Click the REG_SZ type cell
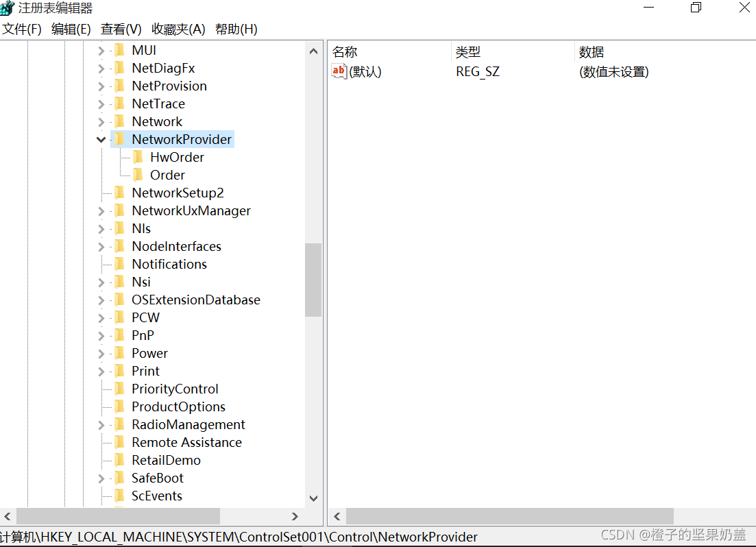The image size is (756, 547). coord(477,72)
